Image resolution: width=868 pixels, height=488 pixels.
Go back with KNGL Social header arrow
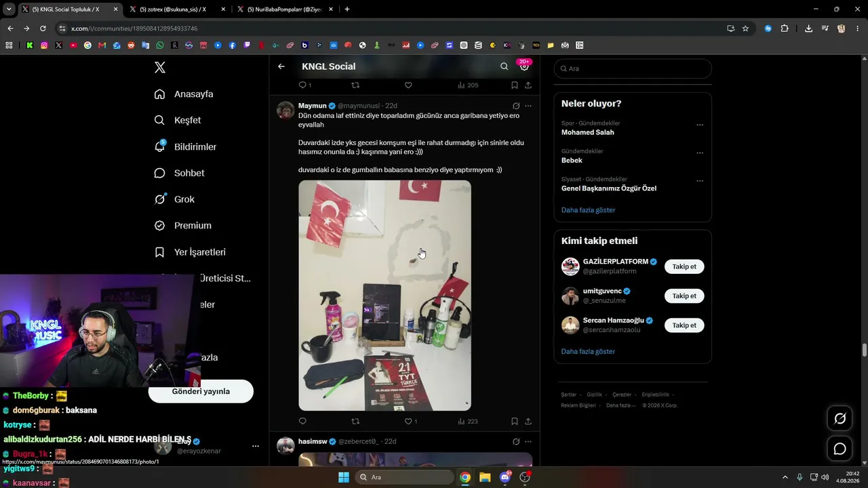point(281,66)
